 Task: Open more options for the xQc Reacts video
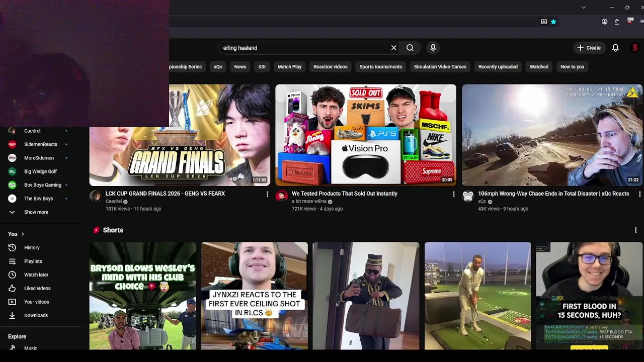click(x=639, y=194)
